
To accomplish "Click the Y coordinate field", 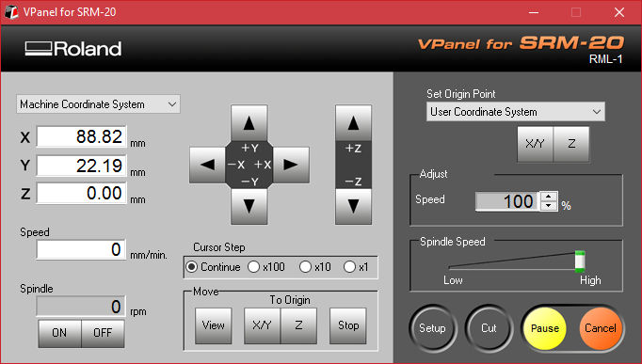I will [82, 166].
